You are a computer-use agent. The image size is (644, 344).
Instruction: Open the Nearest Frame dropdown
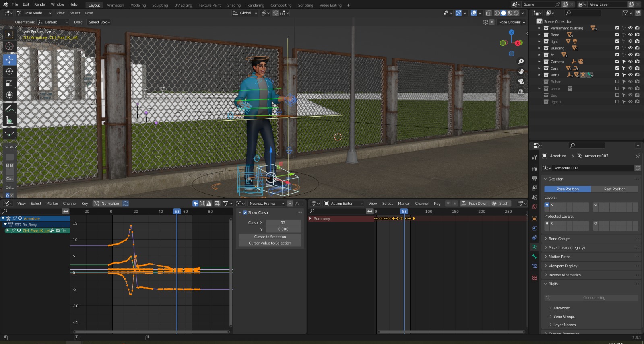click(266, 204)
